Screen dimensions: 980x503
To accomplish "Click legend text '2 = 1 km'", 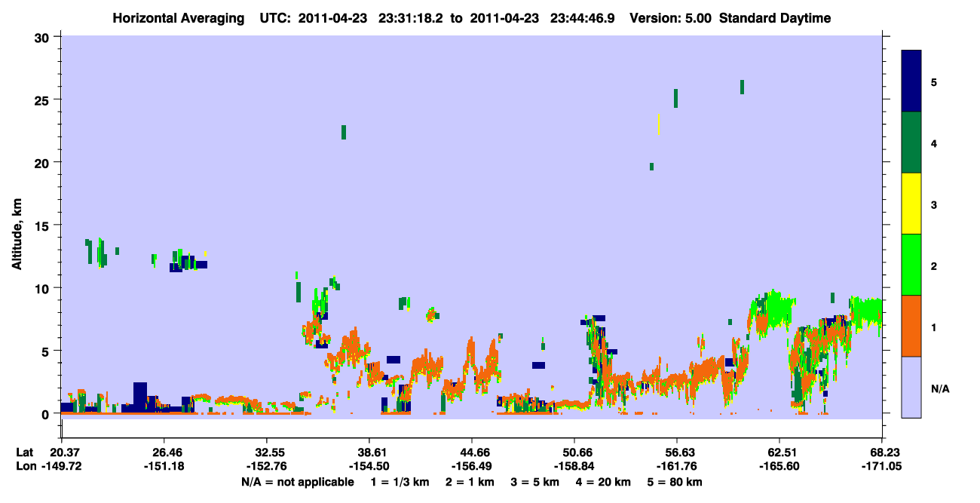I will click(x=471, y=482).
